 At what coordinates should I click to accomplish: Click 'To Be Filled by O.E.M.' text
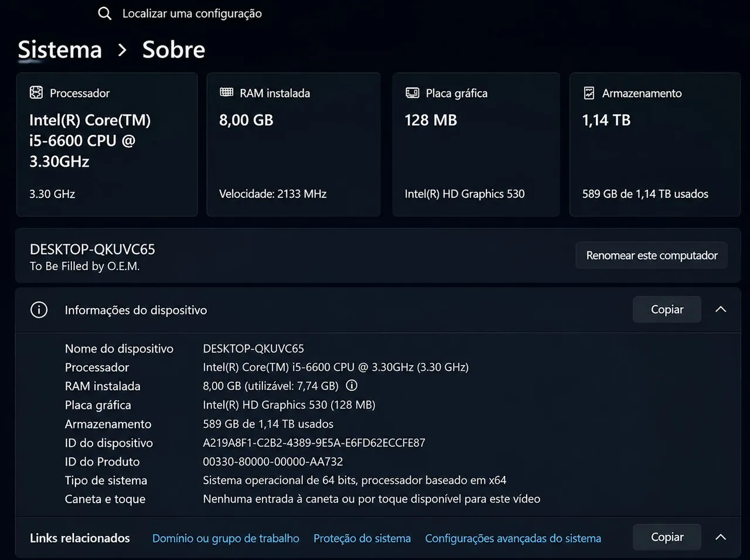click(x=84, y=266)
